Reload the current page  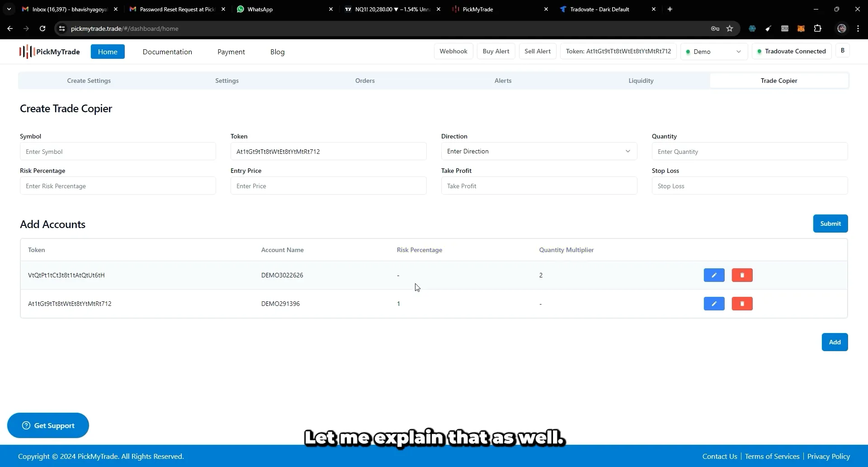click(42, 29)
